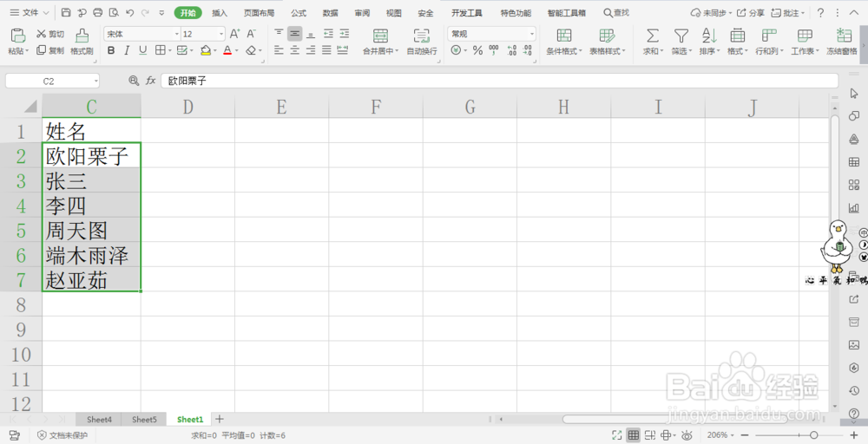Click the formula bar input
This screenshot has width=868, height=444.
pyautogui.click(x=499, y=81)
